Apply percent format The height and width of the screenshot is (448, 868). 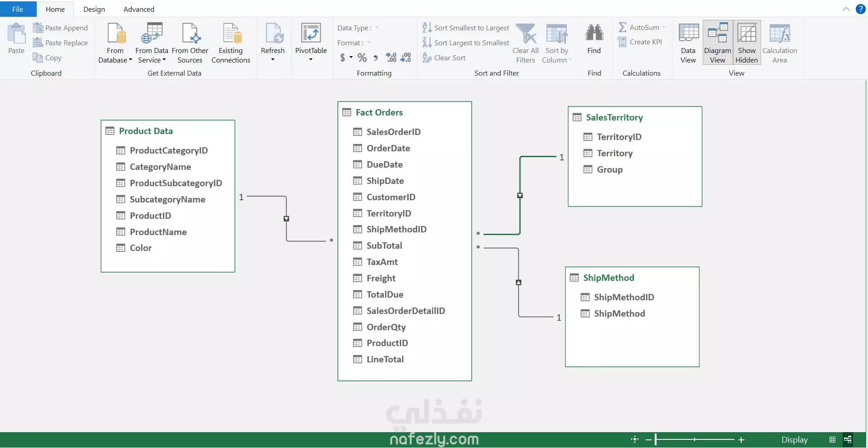pyautogui.click(x=362, y=58)
